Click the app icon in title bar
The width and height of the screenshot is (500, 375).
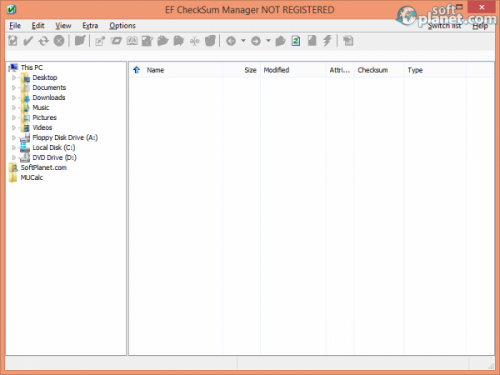pyautogui.click(x=12, y=10)
